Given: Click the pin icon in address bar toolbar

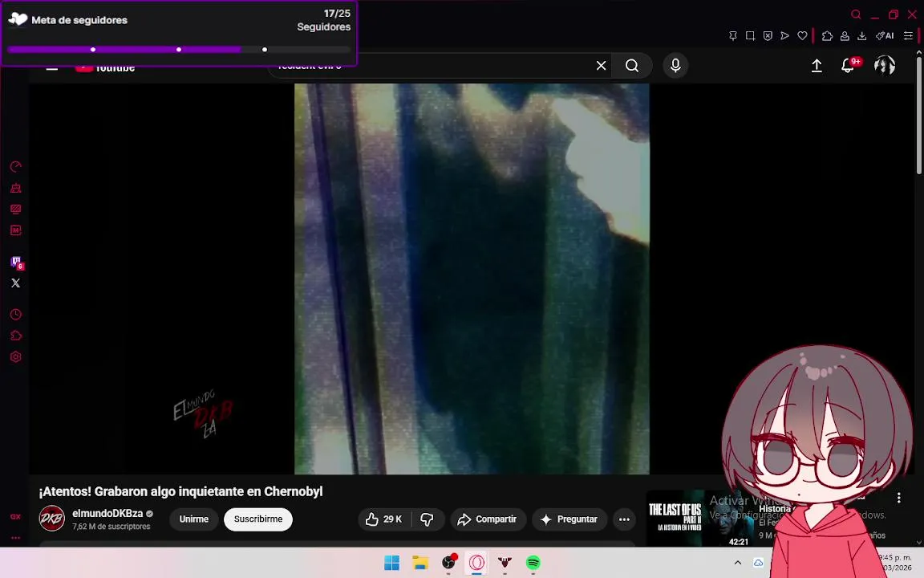Looking at the screenshot, I should click(733, 36).
